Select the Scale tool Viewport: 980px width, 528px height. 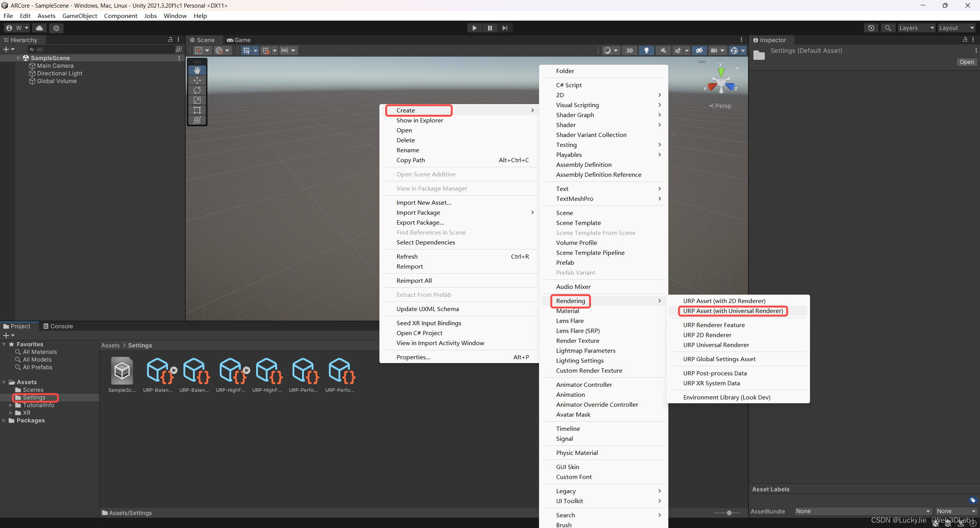[x=197, y=100]
